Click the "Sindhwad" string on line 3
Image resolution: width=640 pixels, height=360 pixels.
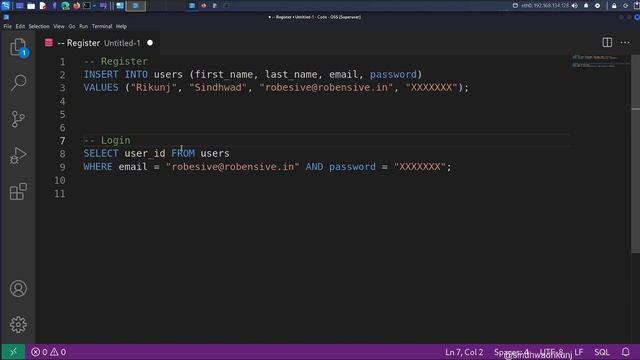point(218,87)
